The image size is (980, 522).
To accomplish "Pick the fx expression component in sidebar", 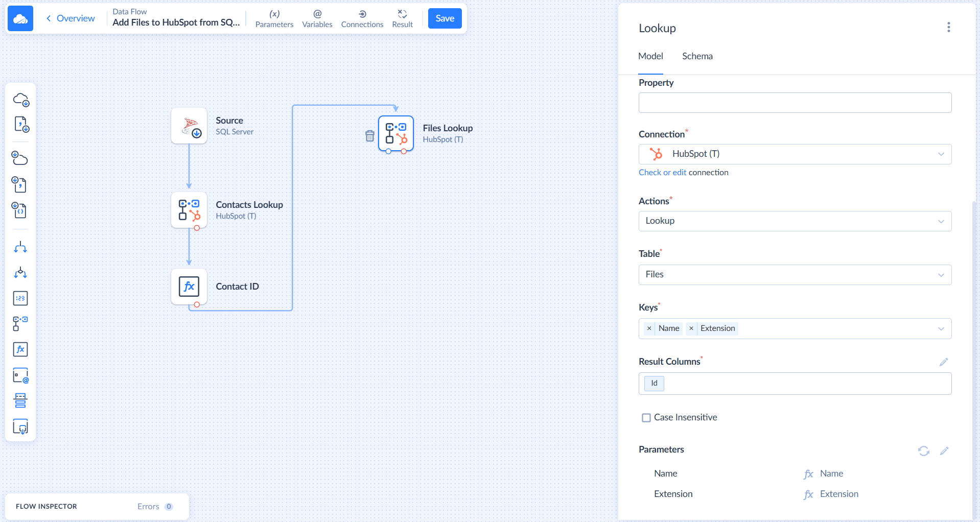I will (x=20, y=349).
